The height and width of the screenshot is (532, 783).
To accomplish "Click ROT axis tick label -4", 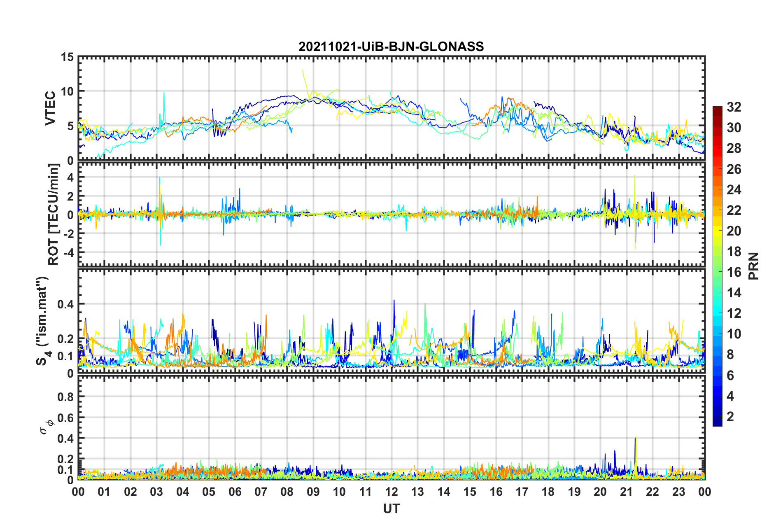I will [x=68, y=252].
